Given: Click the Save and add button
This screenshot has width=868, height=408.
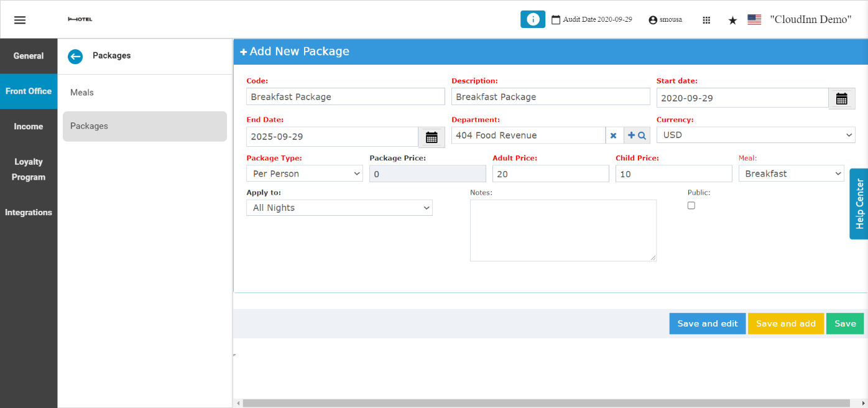Looking at the screenshot, I should (x=786, y=323).
